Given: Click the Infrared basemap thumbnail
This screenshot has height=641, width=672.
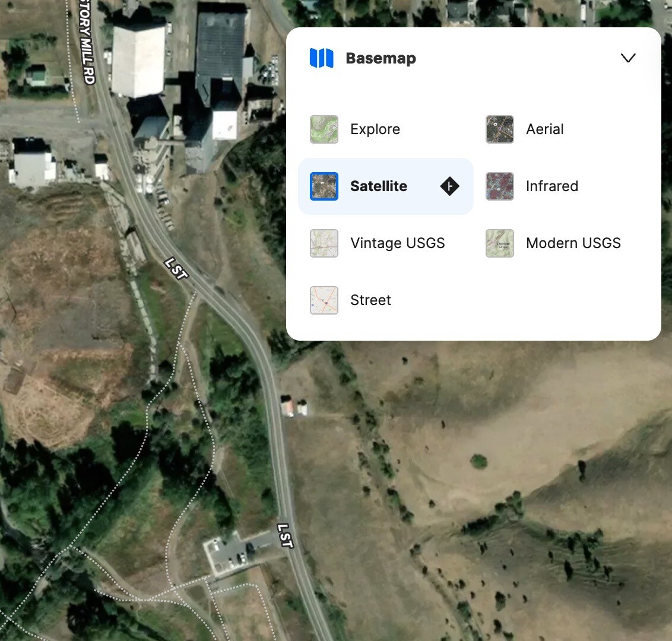Looking at the screenshot, I should tap(499, 186).
